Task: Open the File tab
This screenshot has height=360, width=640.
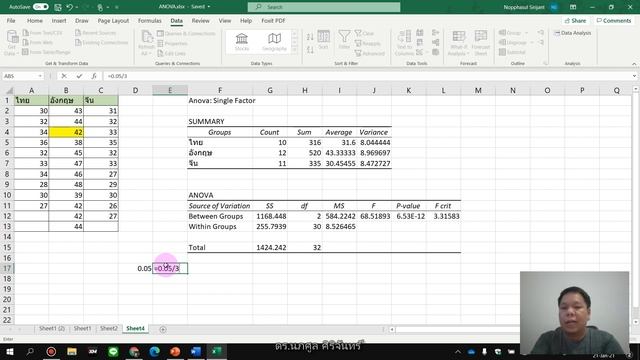Action: pos(11,20)
